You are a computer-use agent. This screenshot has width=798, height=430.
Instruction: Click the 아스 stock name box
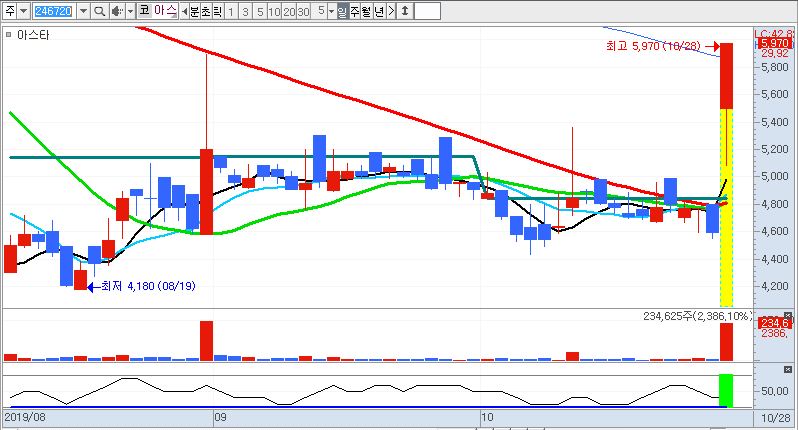click(165, 11)
